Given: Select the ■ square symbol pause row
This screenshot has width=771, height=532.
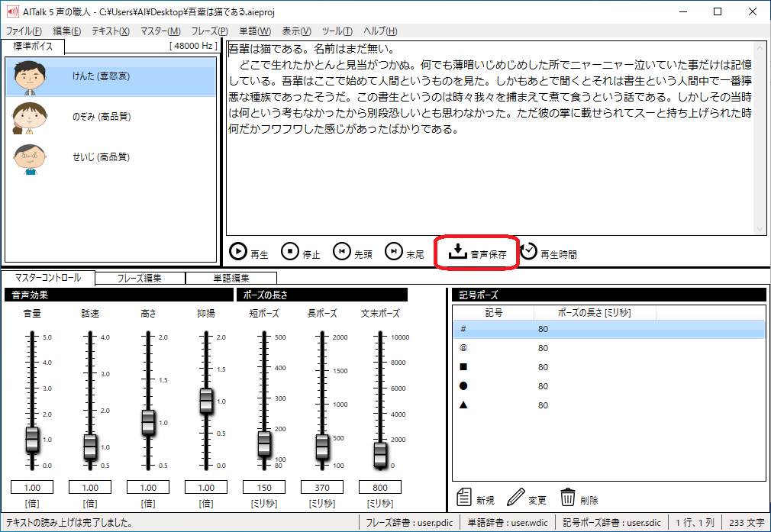Looking at the screenshot, I should coord(608,367).
